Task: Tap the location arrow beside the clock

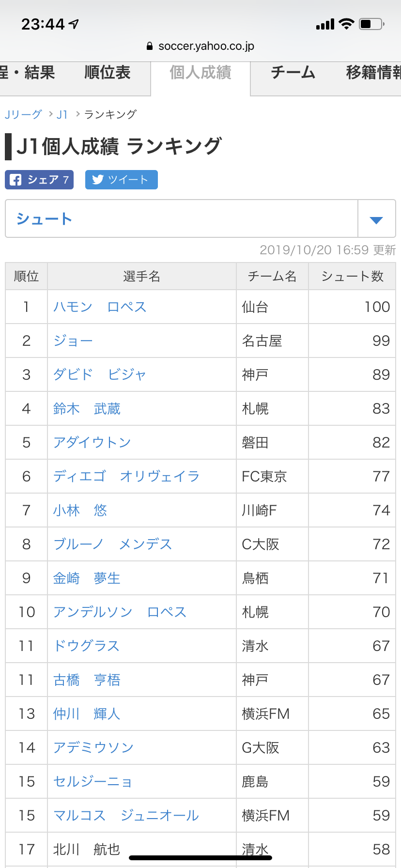Action: coord(74,24)
